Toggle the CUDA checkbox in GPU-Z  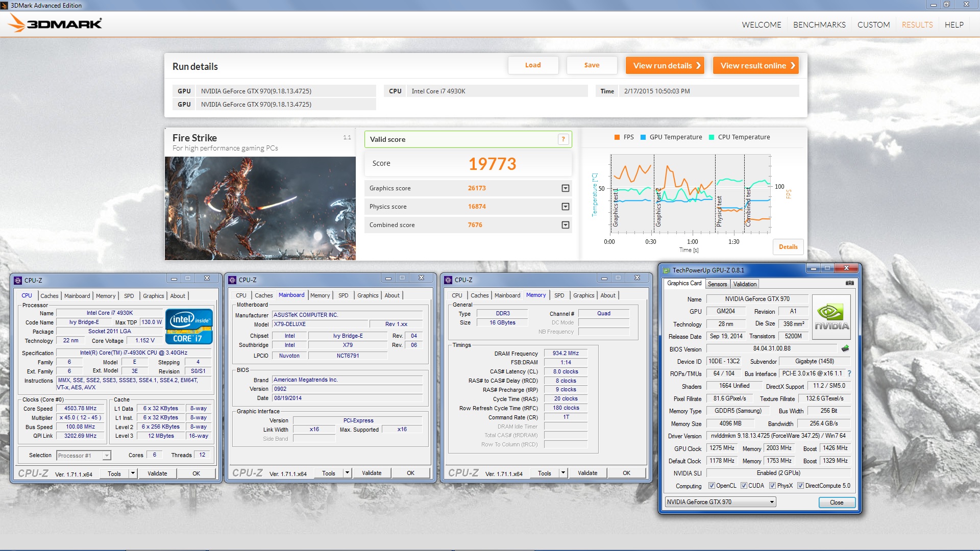coord(744,486)
